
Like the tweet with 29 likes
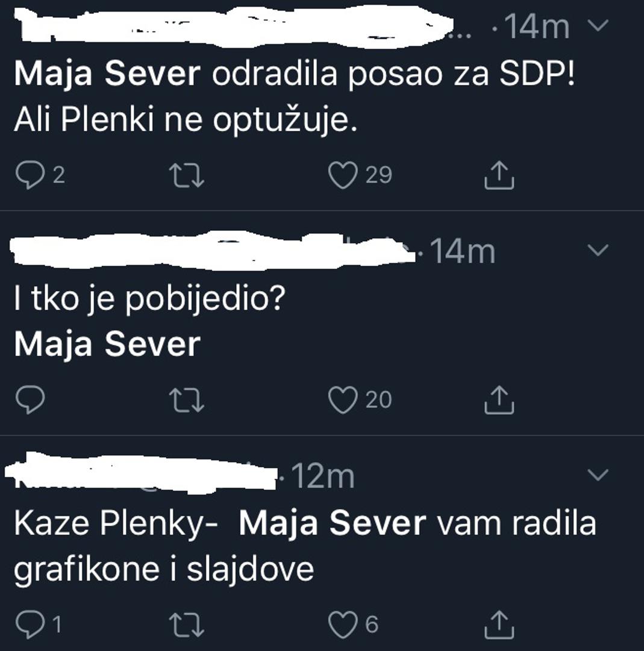click(342, 175)
